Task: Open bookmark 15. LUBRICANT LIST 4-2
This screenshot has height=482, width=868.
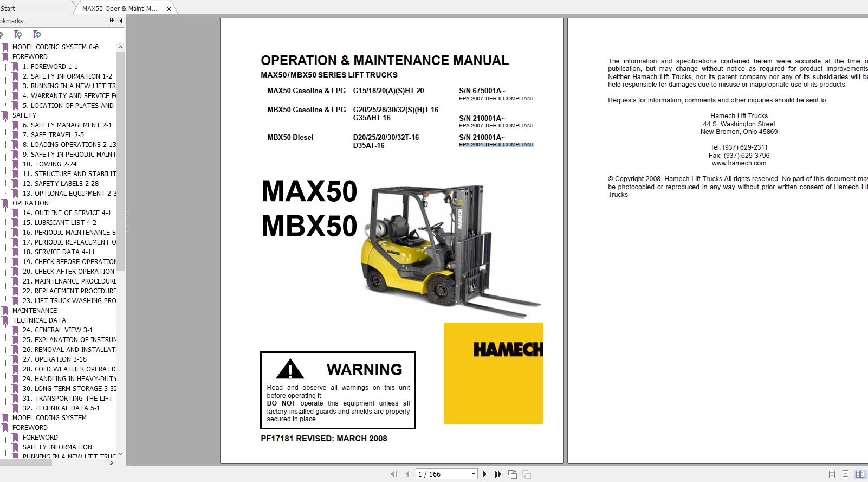Action: (59, 223)
